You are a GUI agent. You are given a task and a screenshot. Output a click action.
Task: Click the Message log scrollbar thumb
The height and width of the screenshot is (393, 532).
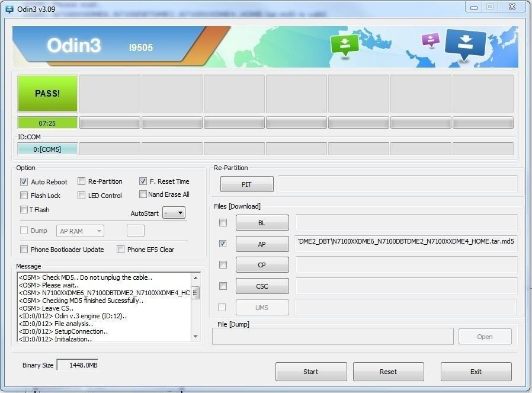tap(196, 293)
